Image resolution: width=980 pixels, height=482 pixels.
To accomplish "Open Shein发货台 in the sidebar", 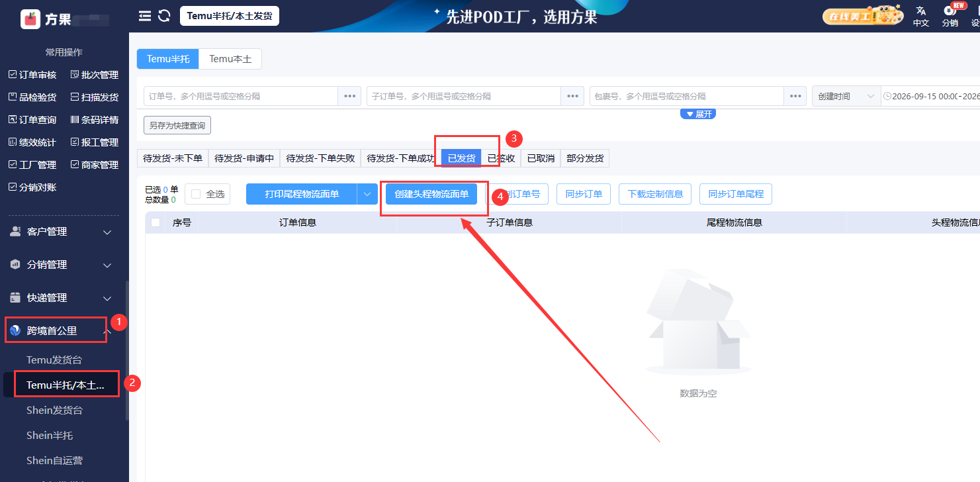I will (54, 410).
